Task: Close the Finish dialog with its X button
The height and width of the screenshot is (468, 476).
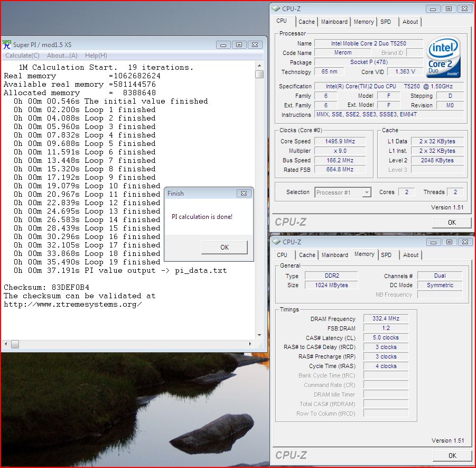Action: [244, 193]
